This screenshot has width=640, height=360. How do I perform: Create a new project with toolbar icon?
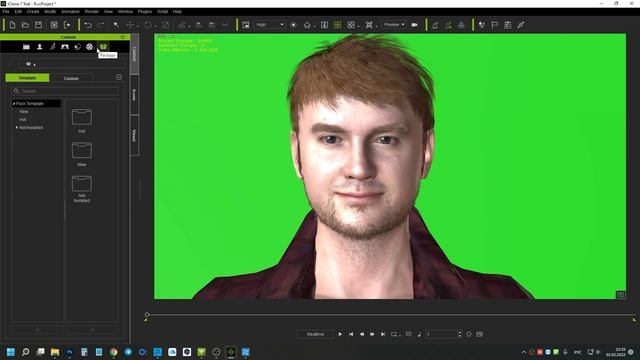click(12, 25)
